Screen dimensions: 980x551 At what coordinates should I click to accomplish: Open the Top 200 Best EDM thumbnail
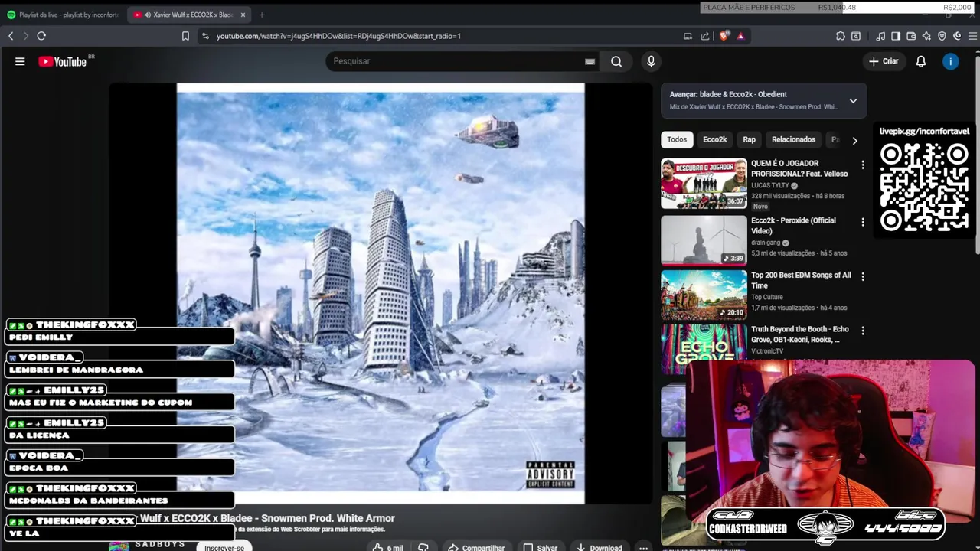(x=704, y=295)
